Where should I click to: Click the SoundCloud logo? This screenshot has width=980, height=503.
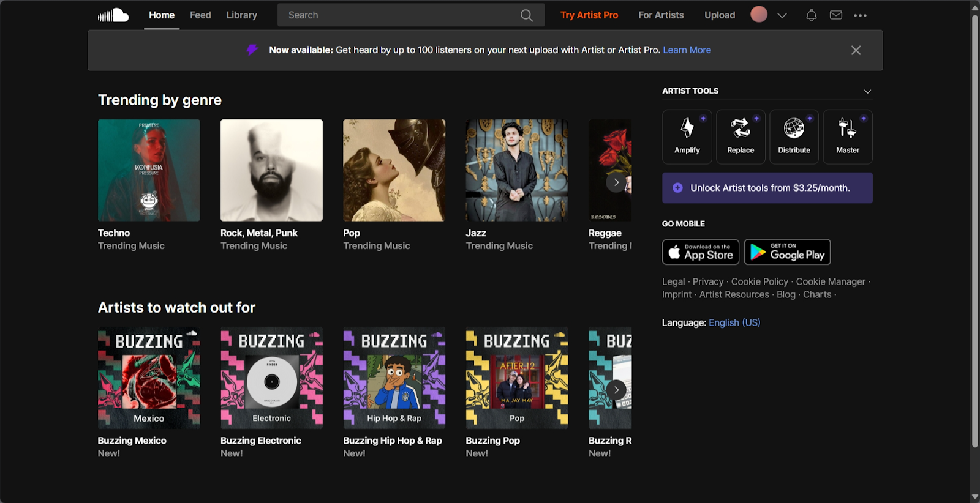click(x=113, y=15)
